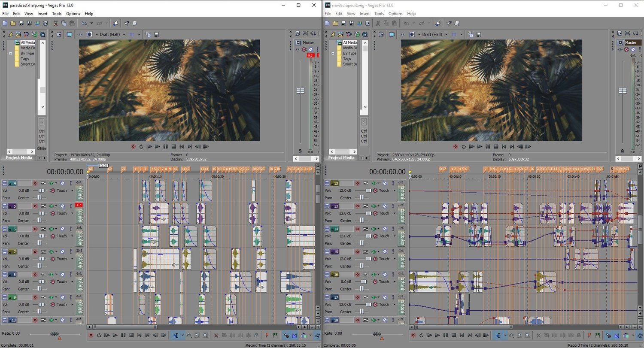
Task: Open Touch automation dropdown on track 12
Action: [394, 191]
